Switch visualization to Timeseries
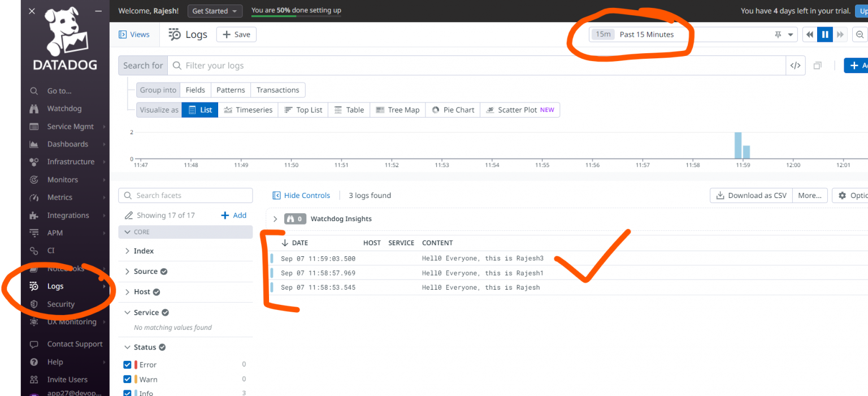Image resolution: width=868 pixels, height=396 pixels. [248, 110]
